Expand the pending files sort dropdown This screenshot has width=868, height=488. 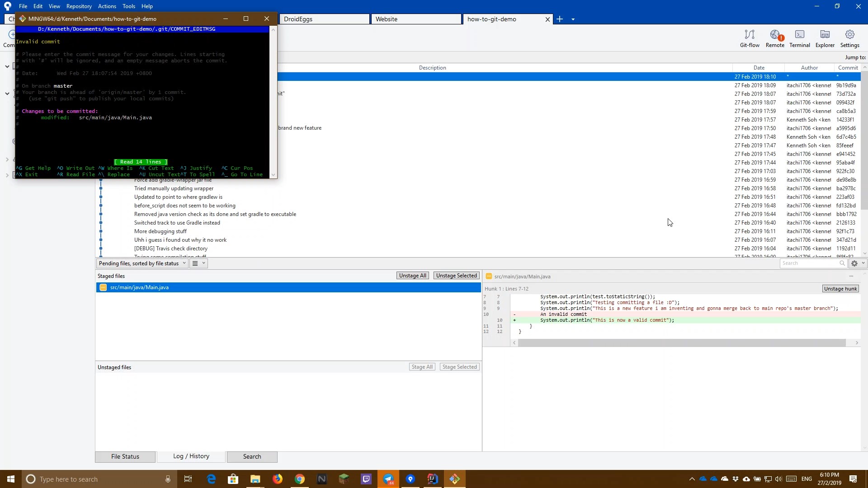coord(142,263)
